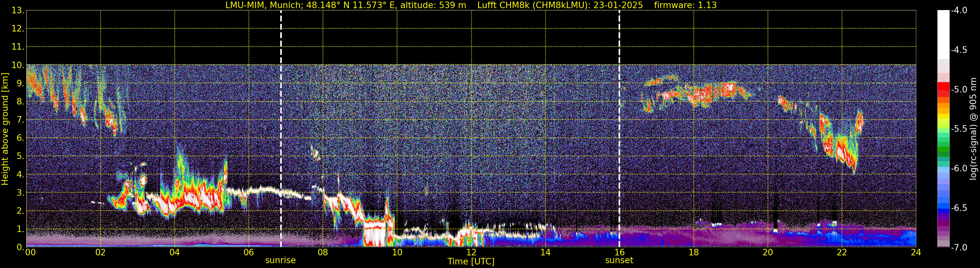The height and width of the screenshot is (268, 980).
Task: Click the '-5.0' colorbar tick label
Action: [959, 90]
